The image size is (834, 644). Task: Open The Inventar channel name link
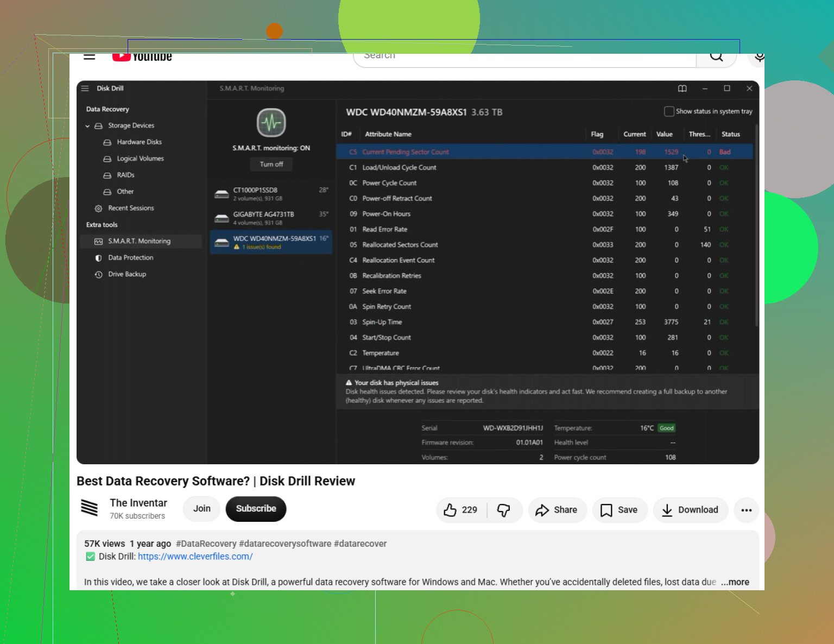tap(138, 503)
